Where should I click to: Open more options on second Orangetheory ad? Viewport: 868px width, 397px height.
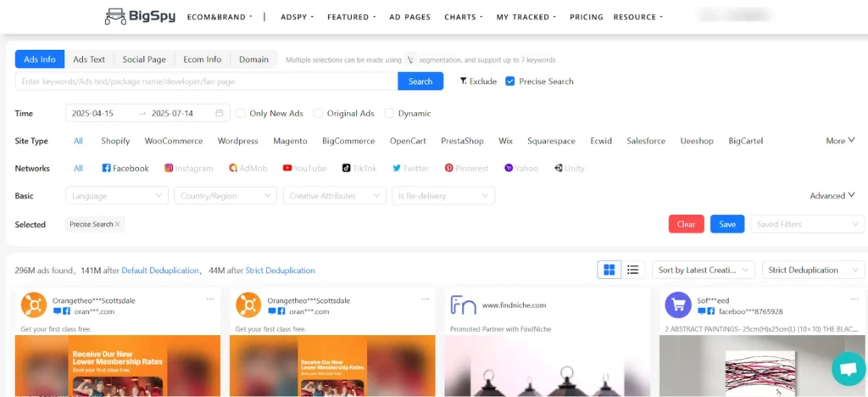426,299
